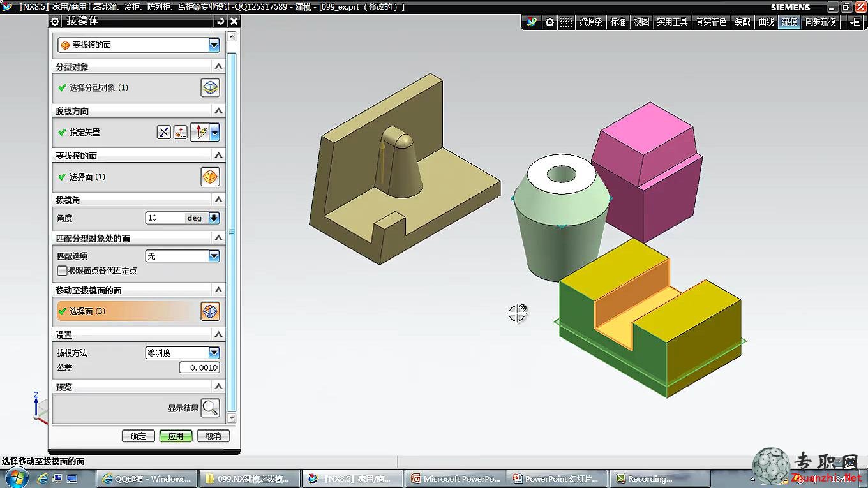Collapse the 分型对象 section
868x488 pixels.
pos(218,66)
